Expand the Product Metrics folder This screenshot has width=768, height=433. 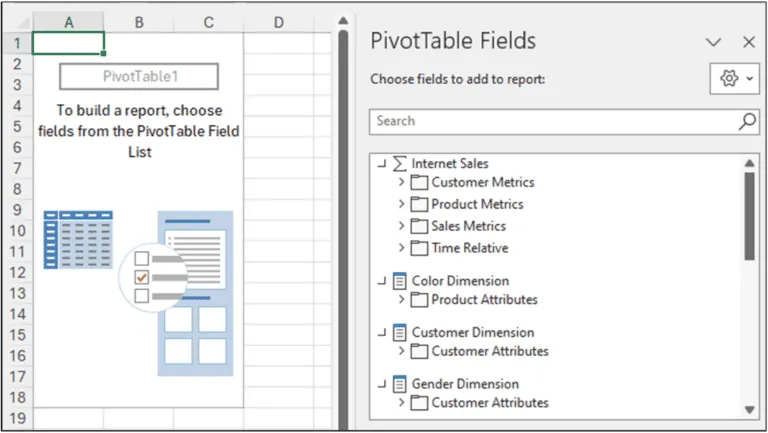(402, 204)
